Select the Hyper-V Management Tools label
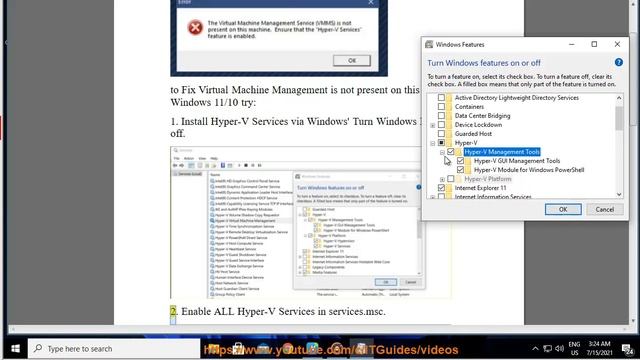640x360 pixels. (502, 152)
